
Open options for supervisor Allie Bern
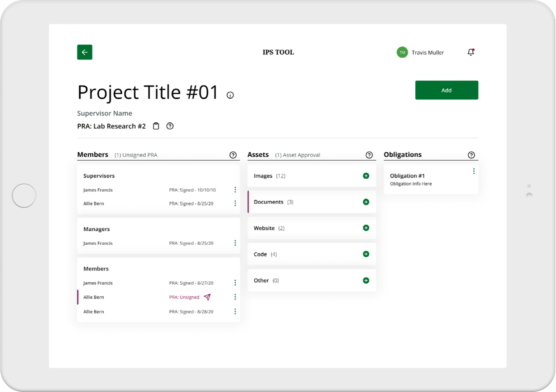coord(235,203)
